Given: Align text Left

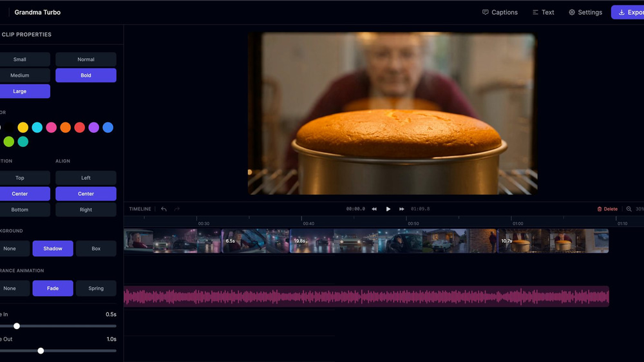Looking at the screenshot, I should click(86, 178).
